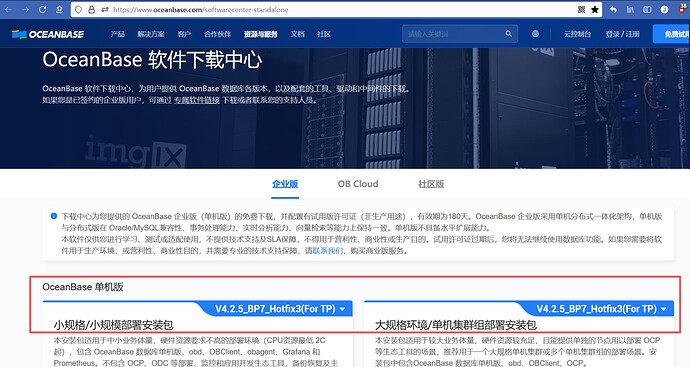This screenshot has height=367, width=690.
Task: Click the OceanBase 单机版 heading
Action: point(83,287)
